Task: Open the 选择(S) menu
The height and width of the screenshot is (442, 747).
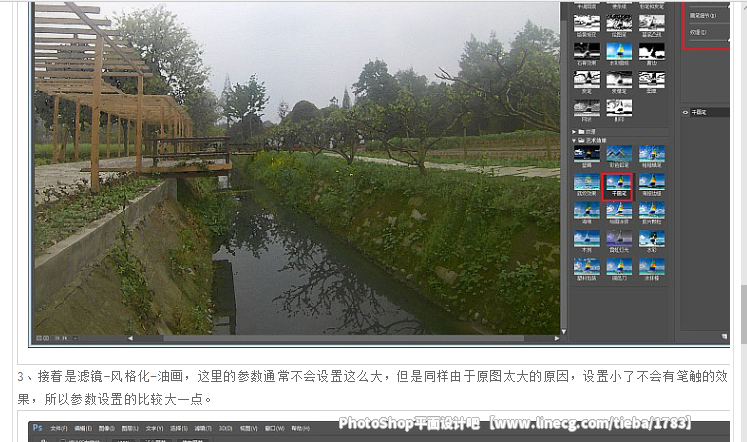Action: (x=179, y=428)
